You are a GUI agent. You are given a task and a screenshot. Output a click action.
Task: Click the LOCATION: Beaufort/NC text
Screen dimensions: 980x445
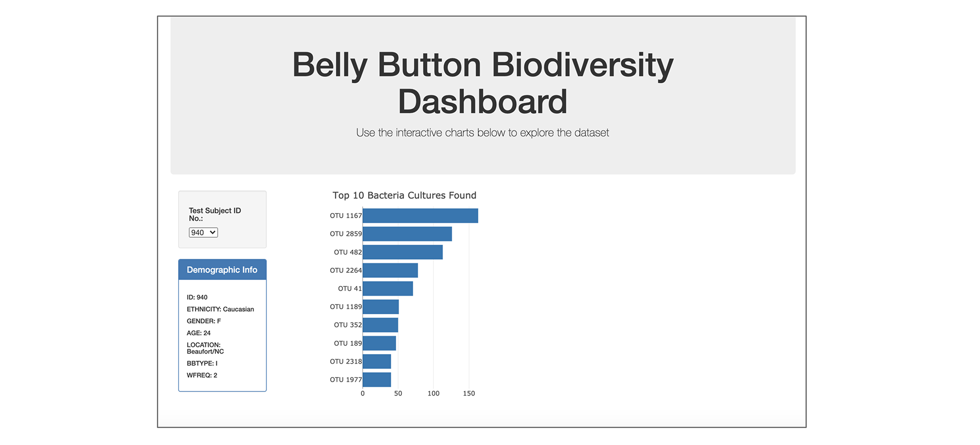(x=206, y=348)
